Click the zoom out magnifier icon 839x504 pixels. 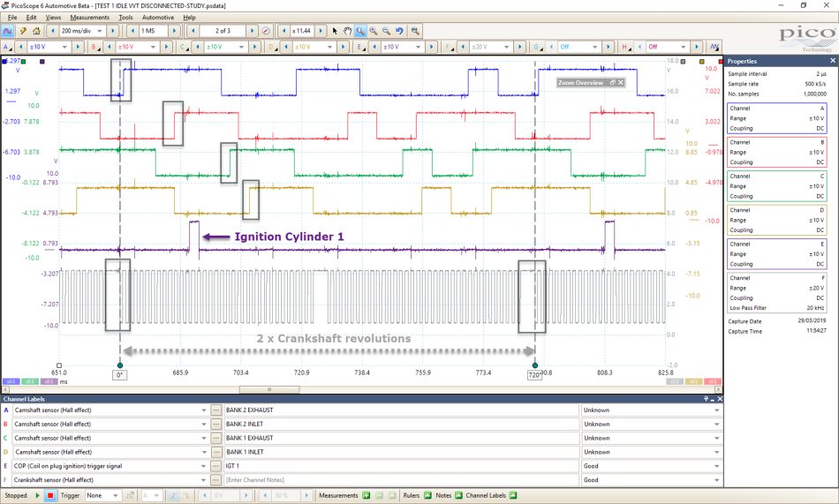386,31
